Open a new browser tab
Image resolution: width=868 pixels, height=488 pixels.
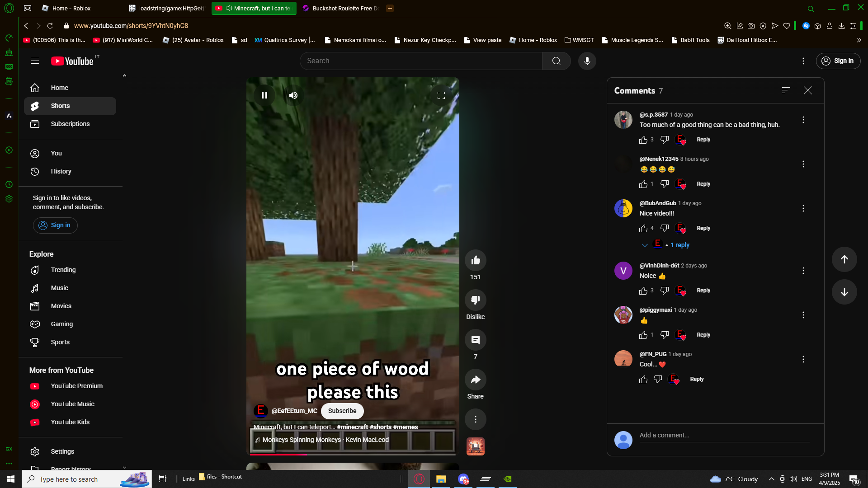[390, 8]
